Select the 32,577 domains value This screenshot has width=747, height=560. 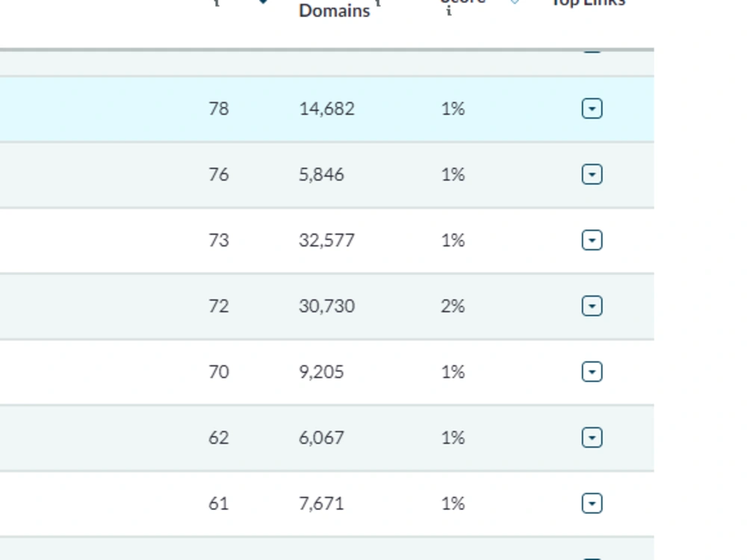tap(327, 240)
